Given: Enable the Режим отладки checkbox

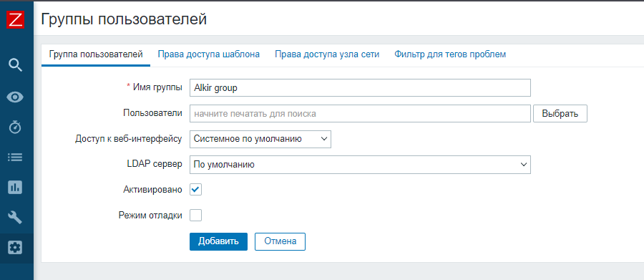Looking at the screenshot, I should (x=195, y=215).
